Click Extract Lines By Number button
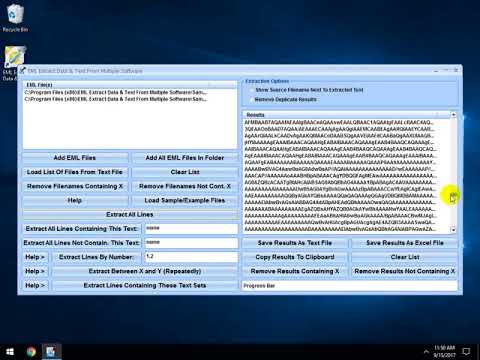This screenshot has width=480, height=360. 97,257
